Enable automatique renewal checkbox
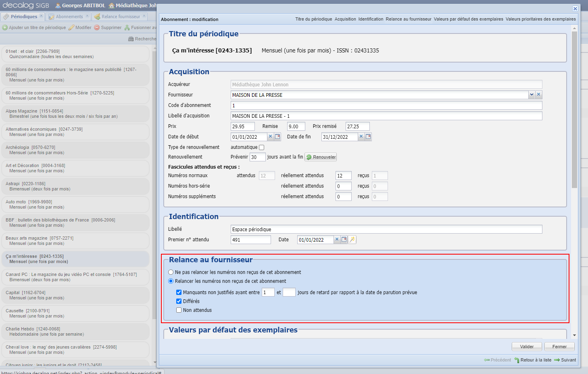The width and height of the screenshot is (588, 374). coord(261,148)
